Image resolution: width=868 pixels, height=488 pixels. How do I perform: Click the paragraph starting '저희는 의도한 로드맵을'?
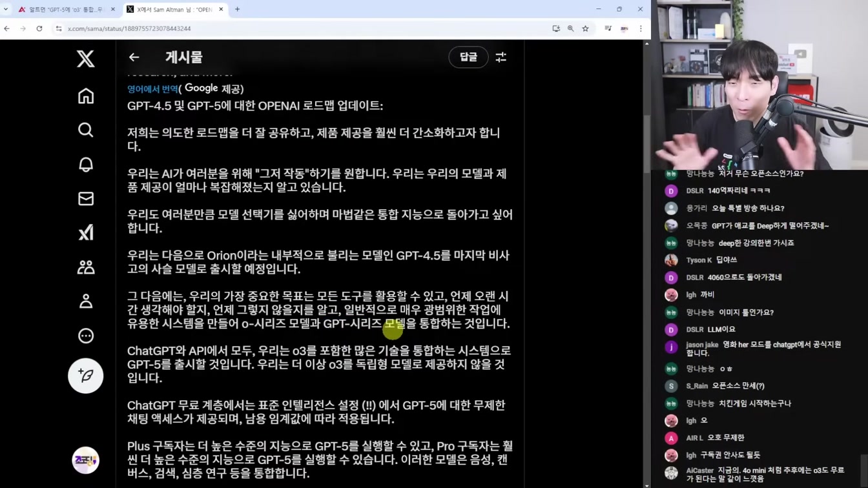pyautogui.click(x=314, y=139)
